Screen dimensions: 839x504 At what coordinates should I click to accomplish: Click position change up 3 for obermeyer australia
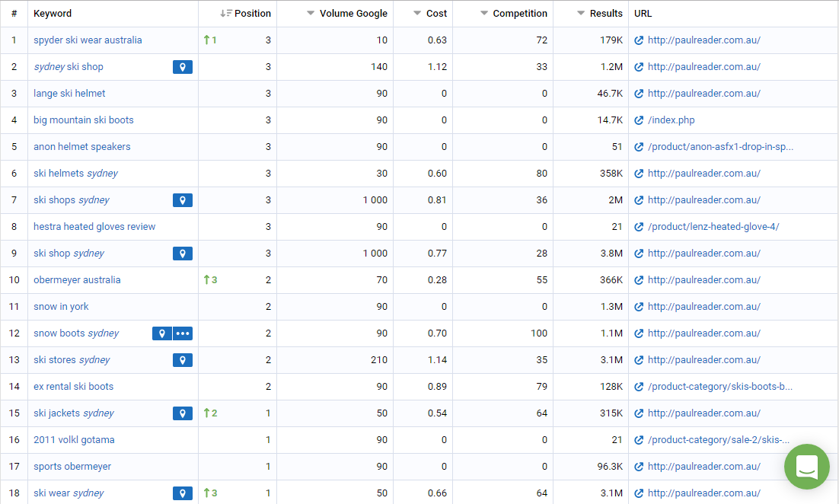(210, 280)
